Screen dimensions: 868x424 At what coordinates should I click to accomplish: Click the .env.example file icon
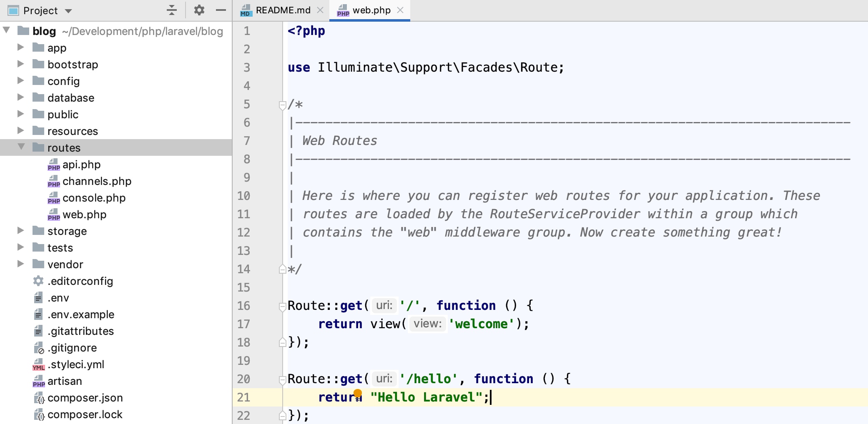click(38, 314)
